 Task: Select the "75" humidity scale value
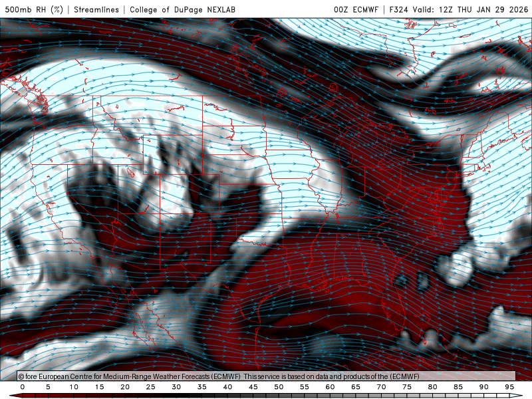click(407, 387)
